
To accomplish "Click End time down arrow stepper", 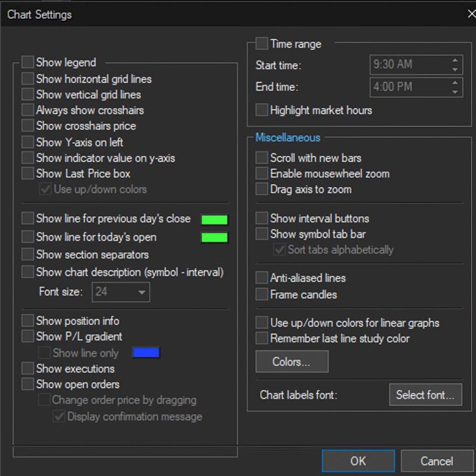I will (455, 92).
